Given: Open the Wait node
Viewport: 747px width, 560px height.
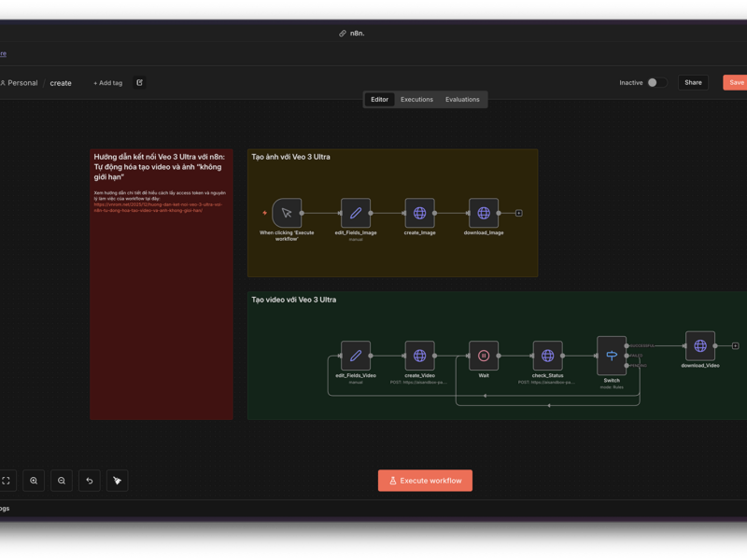Looking at the screenshot, I should pyautogui.click(x=484, y=356).
